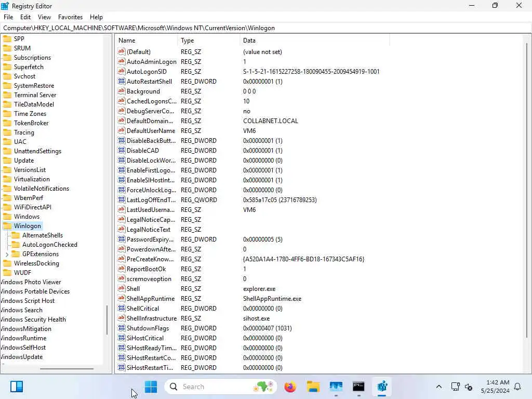Viewport: 532px width, 399px height.
Task: Show hidden system tray icons
Action: (438, 387)
